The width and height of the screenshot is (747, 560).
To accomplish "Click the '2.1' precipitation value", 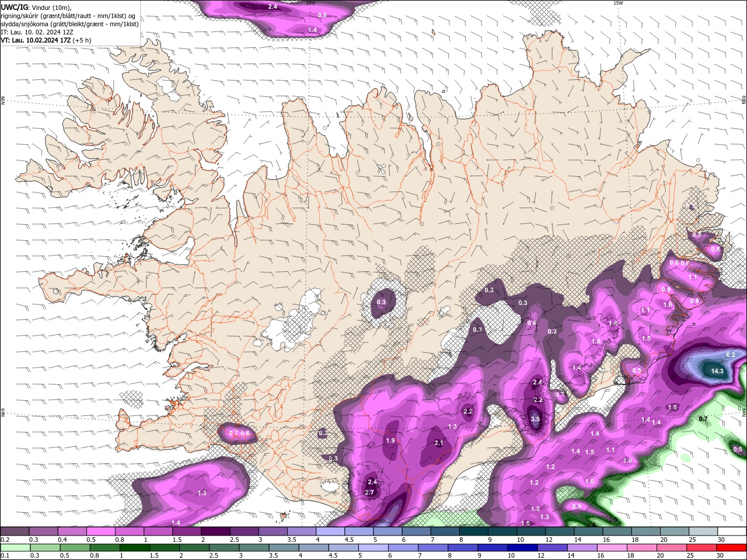I will point(439,443).
